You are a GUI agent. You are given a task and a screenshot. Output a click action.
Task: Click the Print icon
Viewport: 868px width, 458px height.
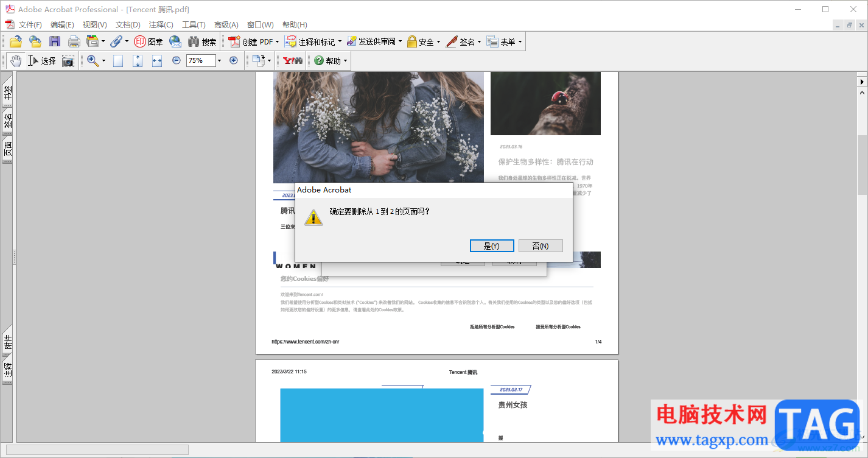click(x=74, y=41)
